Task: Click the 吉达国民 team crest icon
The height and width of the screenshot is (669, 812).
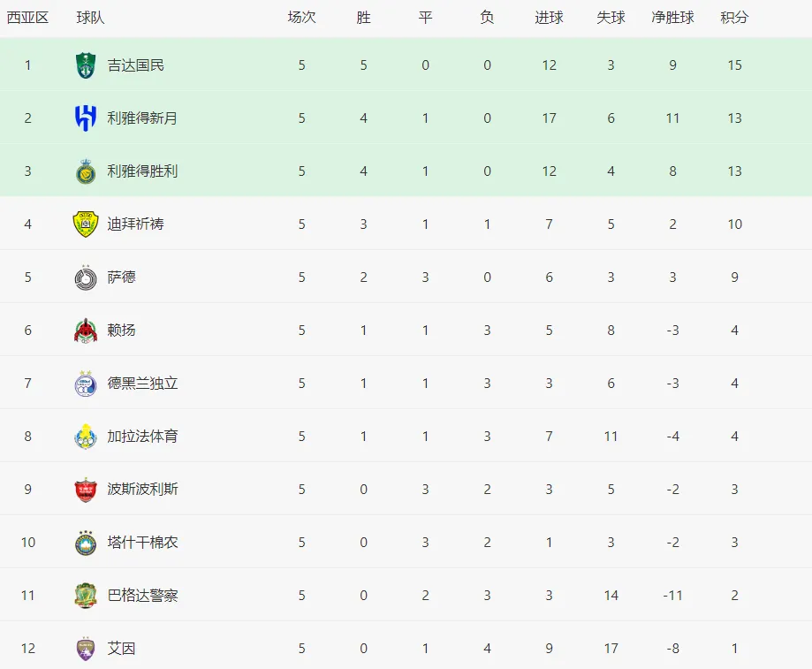Action: tap(86, 65)
